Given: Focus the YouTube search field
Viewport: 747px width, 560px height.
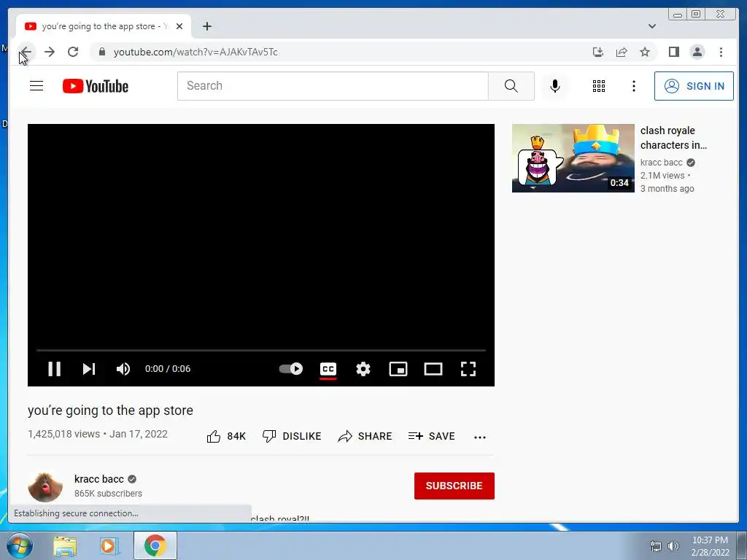Looking at the screenshot, I should click(x=333, y=86).
